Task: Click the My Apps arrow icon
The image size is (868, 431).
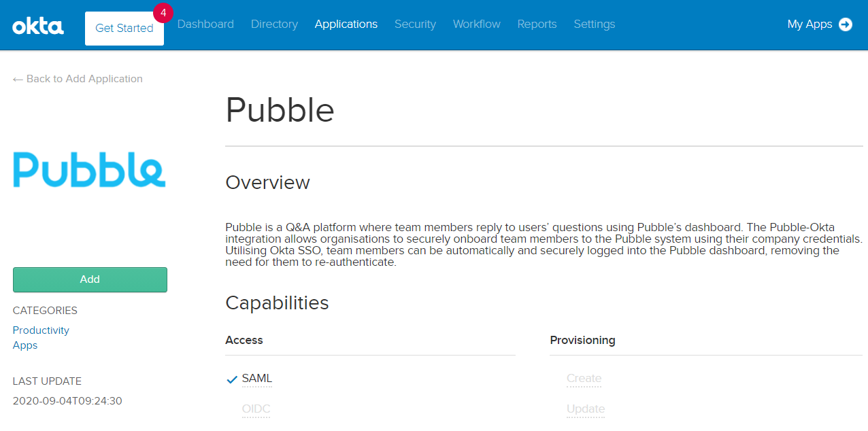Action: coord(846,24)
